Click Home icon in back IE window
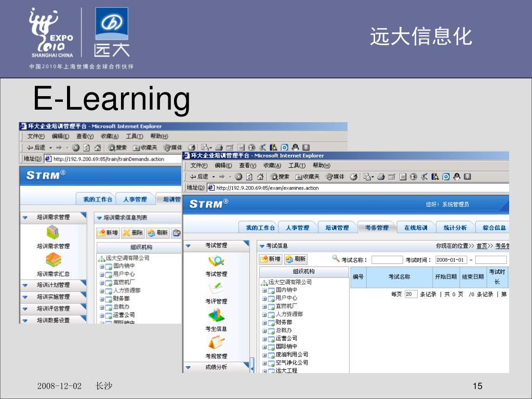This screenshot has height=399, width=532. coord(98,148)
